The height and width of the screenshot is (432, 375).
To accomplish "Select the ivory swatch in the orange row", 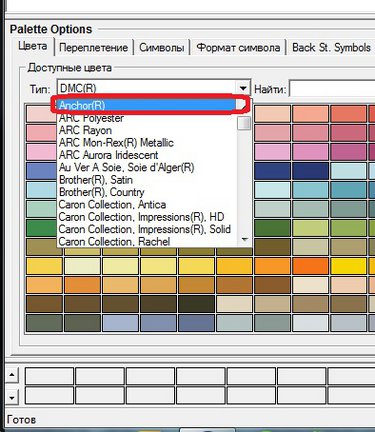I will click(x=310, y=285).
